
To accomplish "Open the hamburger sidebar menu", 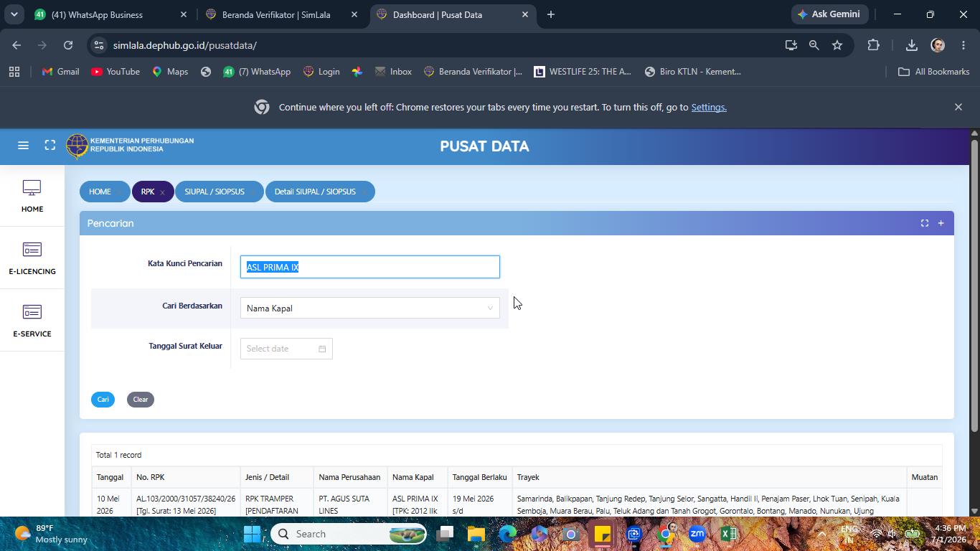I will pos(23,146).
